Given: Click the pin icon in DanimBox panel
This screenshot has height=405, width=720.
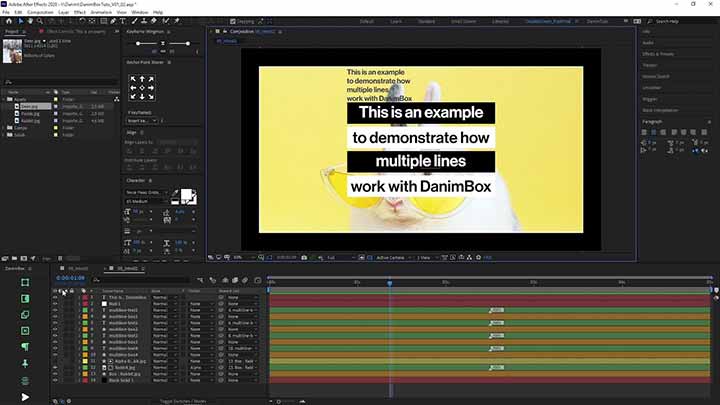Looking at the screenshot, I should pos(25,363).
